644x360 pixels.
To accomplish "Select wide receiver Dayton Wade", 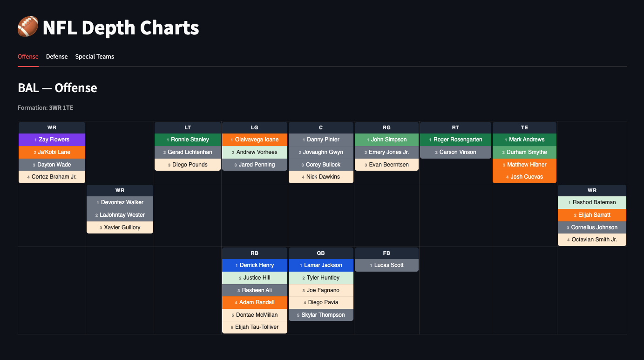I will [x=52, y=165].
